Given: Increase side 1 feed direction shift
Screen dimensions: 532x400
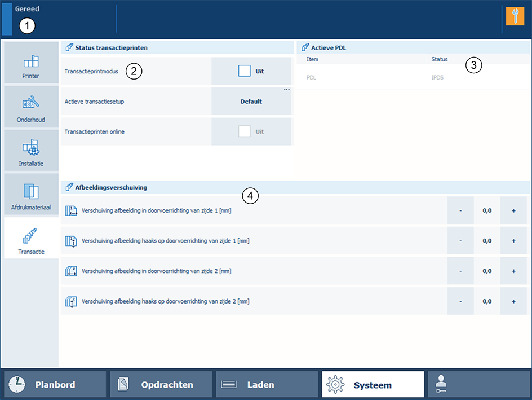Looking at the screenshot, I should [x=513, y=210].
